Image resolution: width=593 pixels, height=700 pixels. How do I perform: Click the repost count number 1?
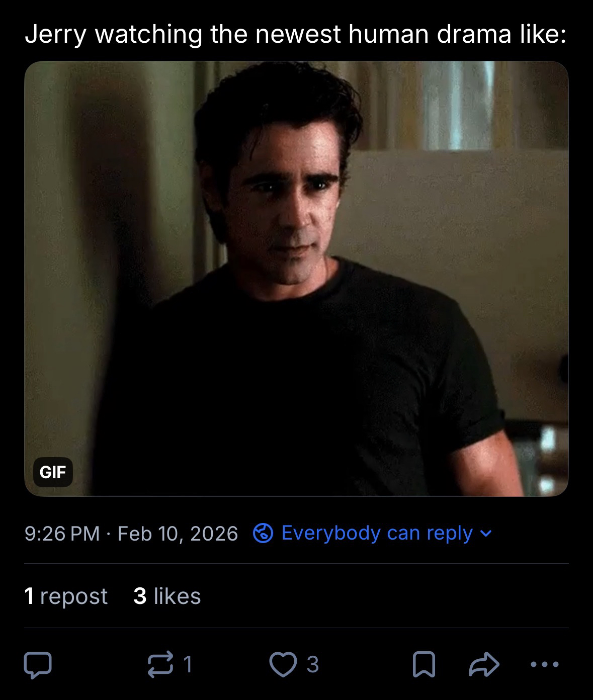tap(188, 665)
